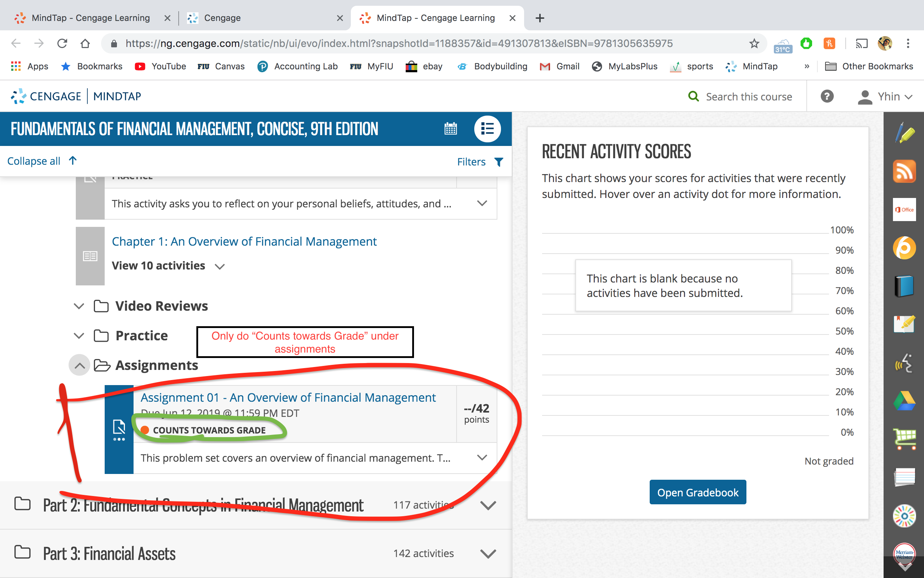Bookmark this page with the star icon

click(754, 44)
